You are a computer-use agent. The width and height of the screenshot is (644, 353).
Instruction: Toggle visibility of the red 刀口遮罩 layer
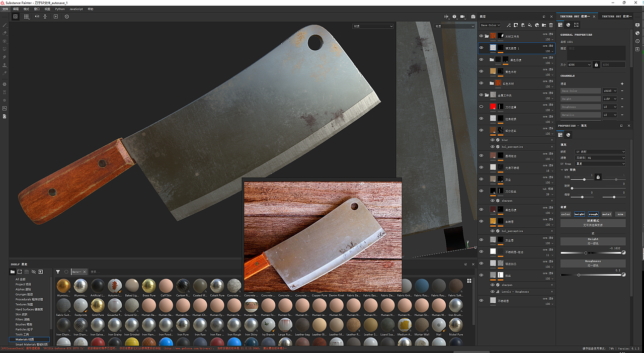pos(481,107)
